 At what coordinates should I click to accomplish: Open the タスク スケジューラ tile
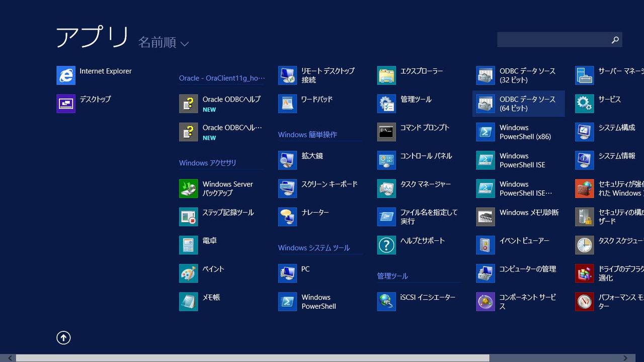[609, 245]
